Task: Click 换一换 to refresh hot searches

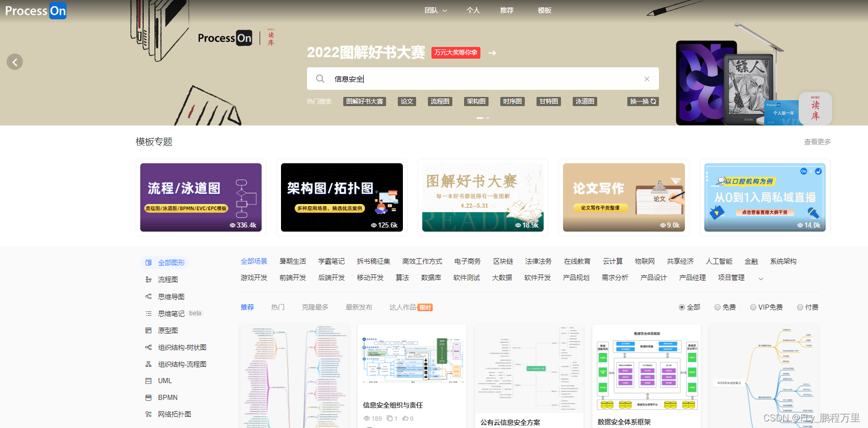Action: click(x=643, y=102)
